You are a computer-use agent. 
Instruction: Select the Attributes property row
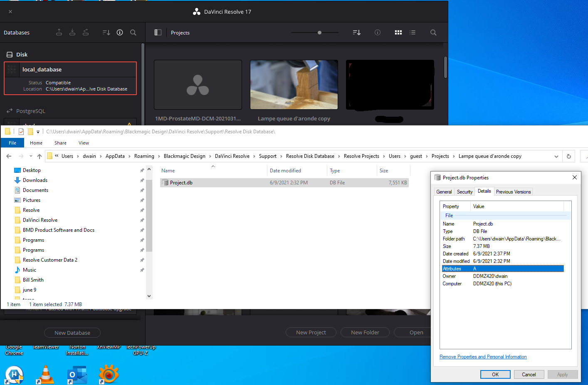(x=503, y=269)
